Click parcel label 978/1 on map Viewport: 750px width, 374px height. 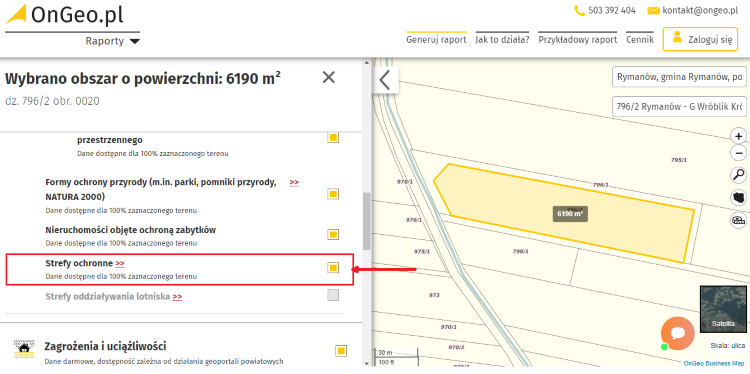(x=405, y=182)
